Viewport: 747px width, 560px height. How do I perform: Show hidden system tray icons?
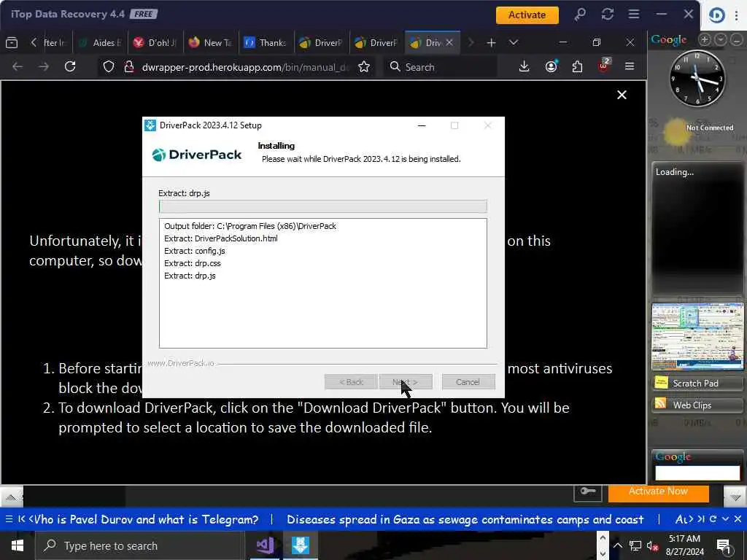point(617,545)
